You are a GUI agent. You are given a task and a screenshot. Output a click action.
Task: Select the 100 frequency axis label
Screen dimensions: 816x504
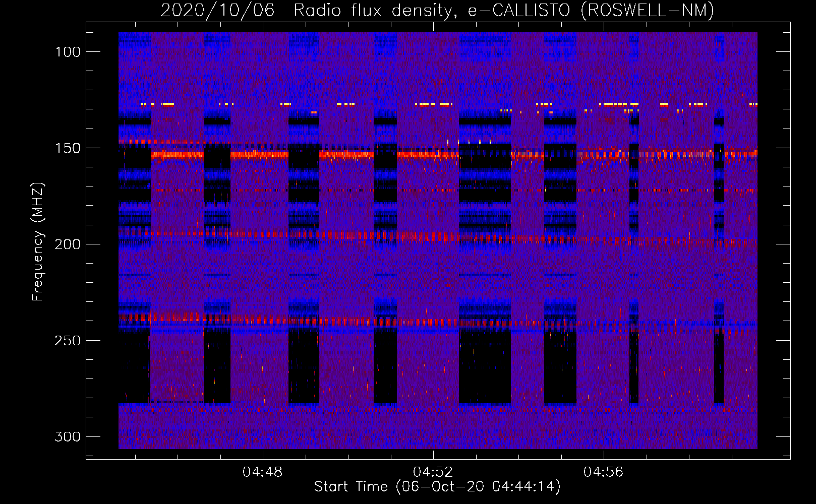pyautogui.click(x=68, y=52)
